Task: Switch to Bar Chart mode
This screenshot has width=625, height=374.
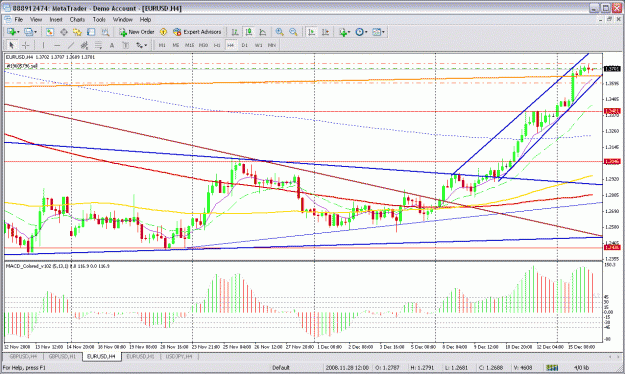Action: [x=235, y=32]
